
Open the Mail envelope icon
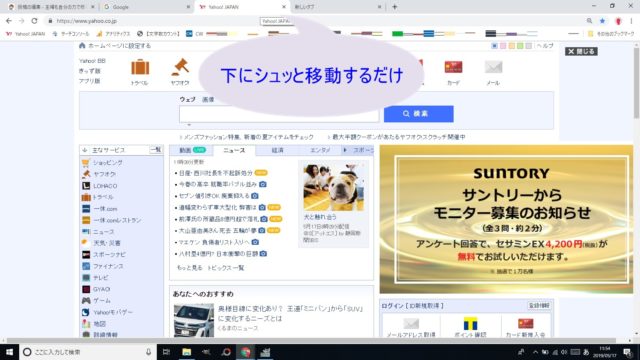(493, 67)
